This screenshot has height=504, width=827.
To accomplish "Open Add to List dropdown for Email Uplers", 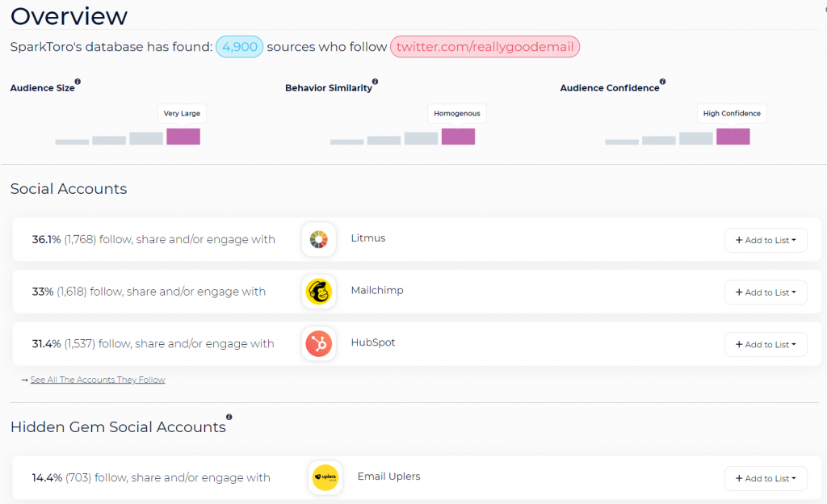I will 766,478.
